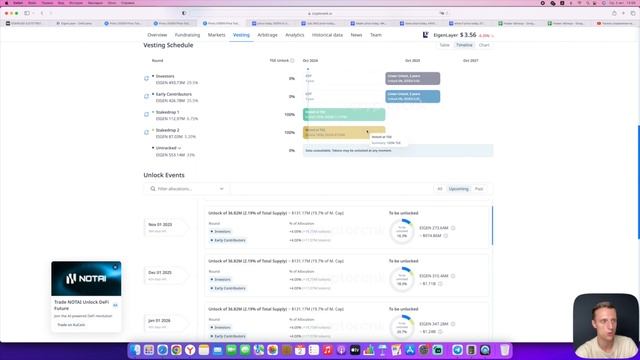Show Upcoming unlock events
The image size is (640, 360).
[458, 189]
